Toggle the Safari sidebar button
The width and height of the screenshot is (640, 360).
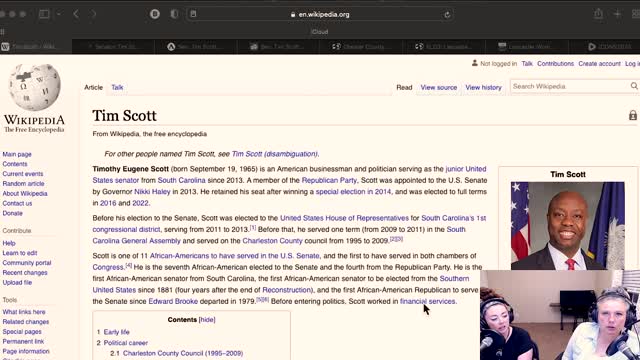(x=44, y=14)
